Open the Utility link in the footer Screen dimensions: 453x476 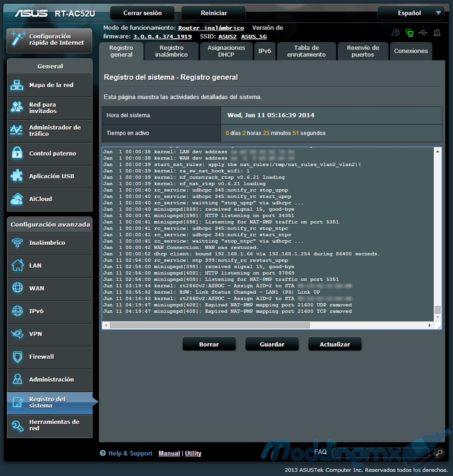(x=193, y=453)
